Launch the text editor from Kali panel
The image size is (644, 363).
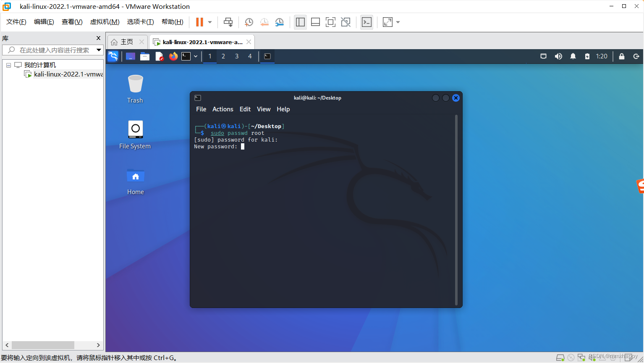click(159, 56)
